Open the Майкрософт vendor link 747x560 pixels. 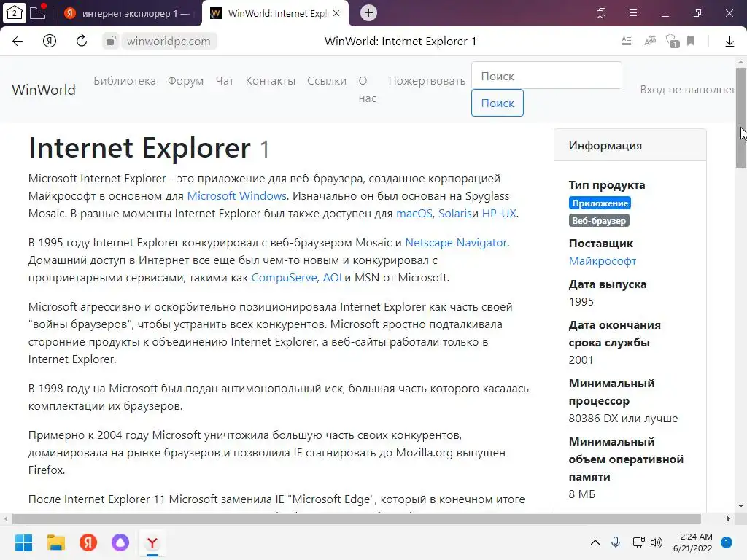[602, 261]
